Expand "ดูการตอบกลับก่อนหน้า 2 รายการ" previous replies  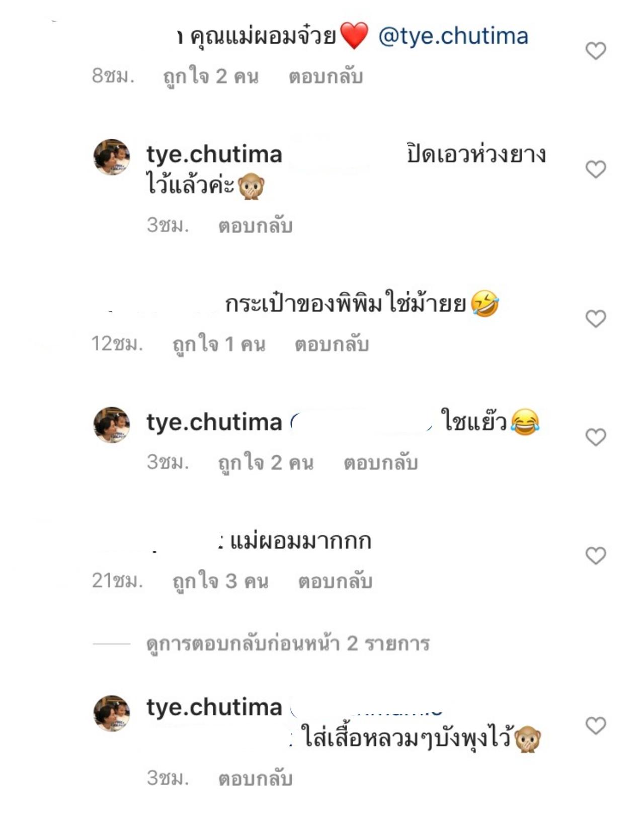pos(288,643)
